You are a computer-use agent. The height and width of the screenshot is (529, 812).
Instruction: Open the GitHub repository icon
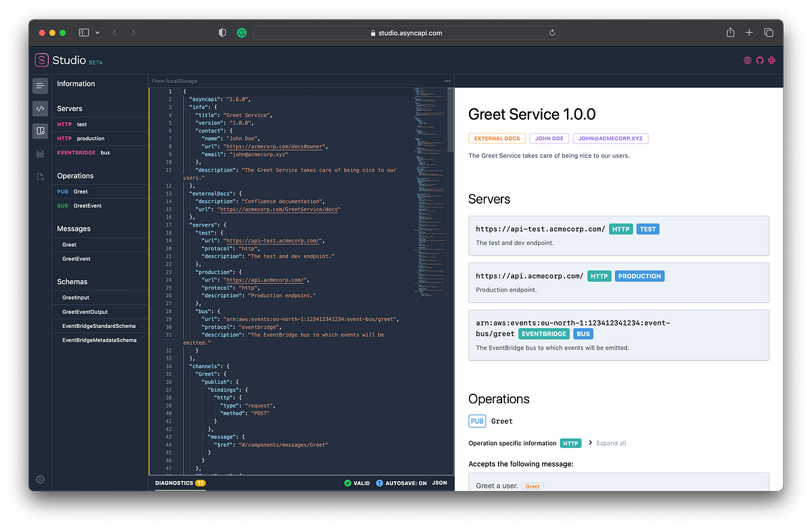pos(759,60)
